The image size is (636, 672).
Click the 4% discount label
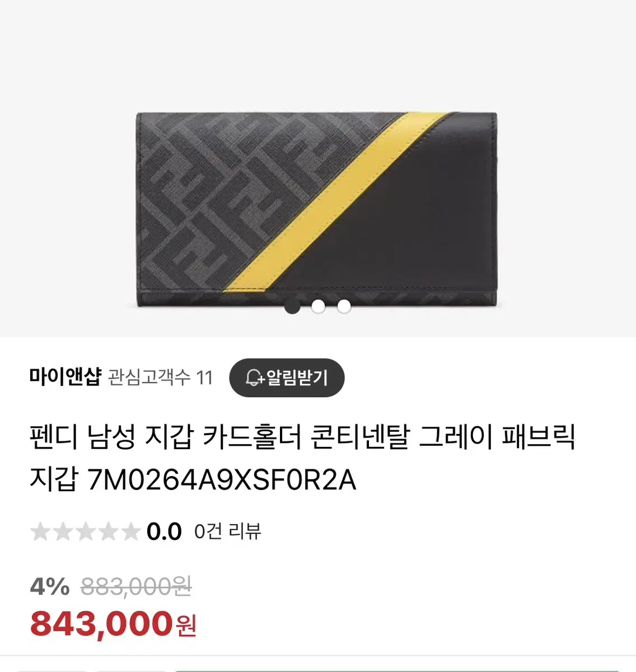(x=50, y=587)
